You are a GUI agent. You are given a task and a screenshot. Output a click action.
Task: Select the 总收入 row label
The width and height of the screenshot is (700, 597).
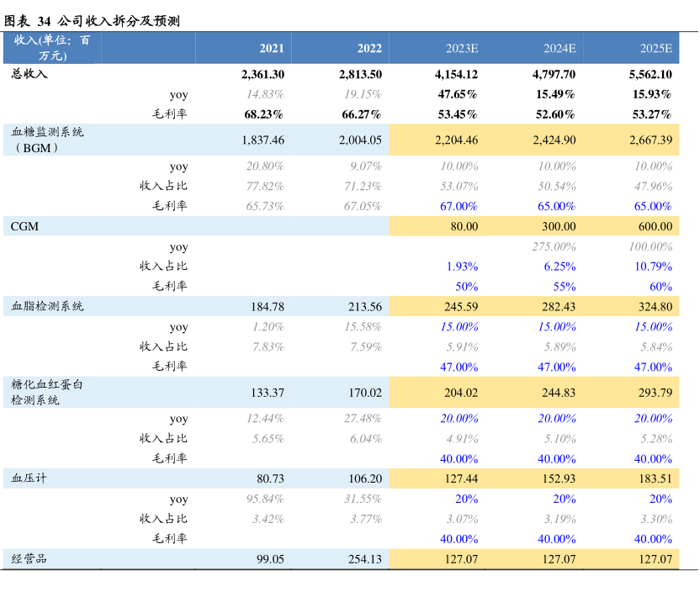point(29,74)
